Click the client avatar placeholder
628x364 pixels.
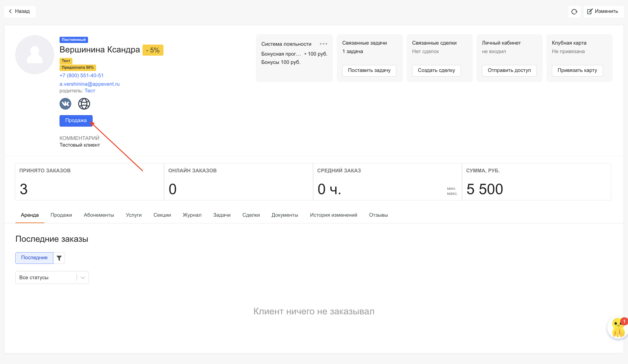35,55
